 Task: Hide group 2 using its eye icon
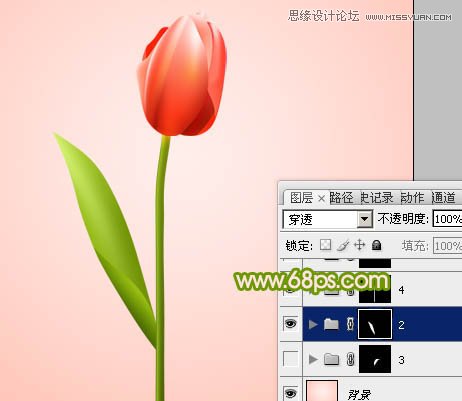(290, 323)
